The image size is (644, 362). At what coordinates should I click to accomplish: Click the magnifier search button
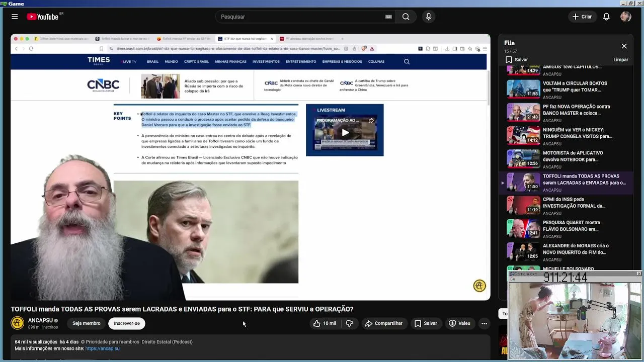click(406, 17)
